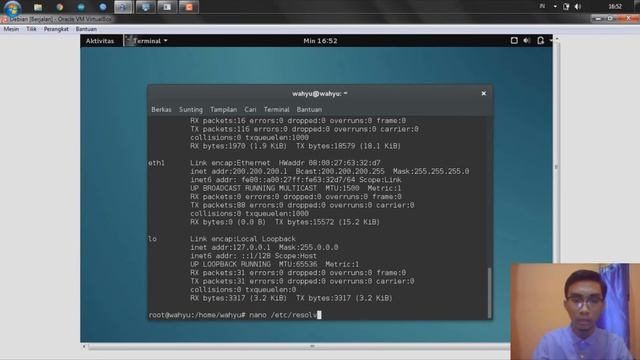This screenshot has height=360, width=640.
Task: Open the Tilik menu in VirtualBox
Action: click(x=31, y=29)
